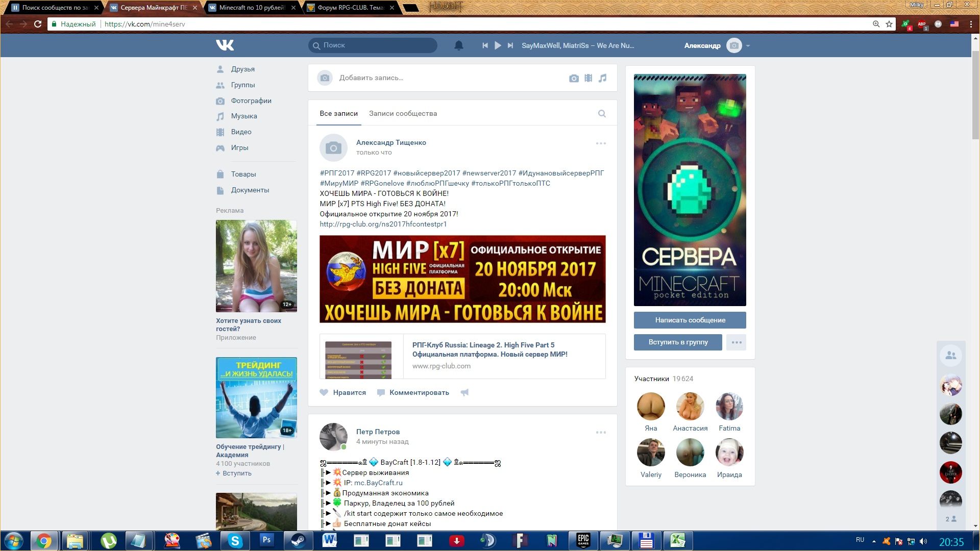The width and height of the screenshot is (980, 551).
Task: Open group actions ellipsis button
Action: 736,342
